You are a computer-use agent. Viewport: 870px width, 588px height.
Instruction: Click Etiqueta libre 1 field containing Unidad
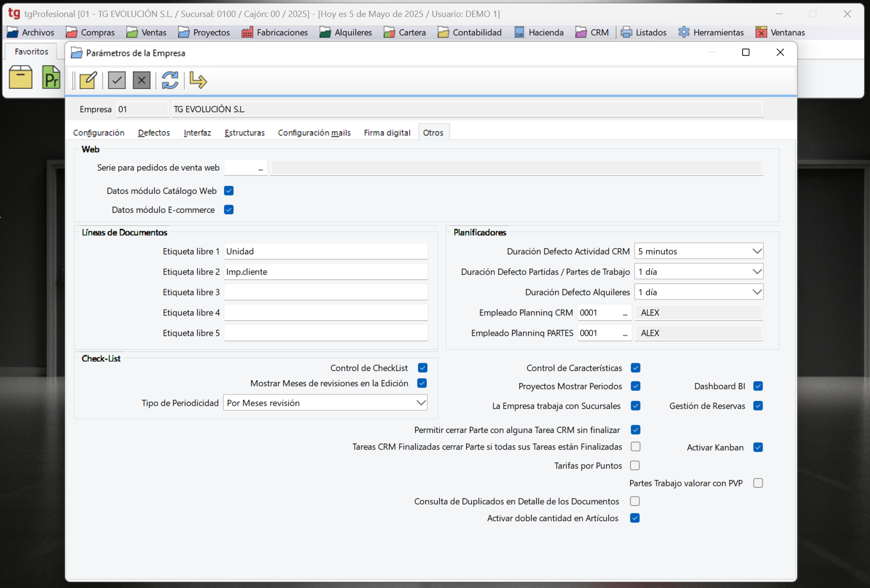[x=326, y=251]
